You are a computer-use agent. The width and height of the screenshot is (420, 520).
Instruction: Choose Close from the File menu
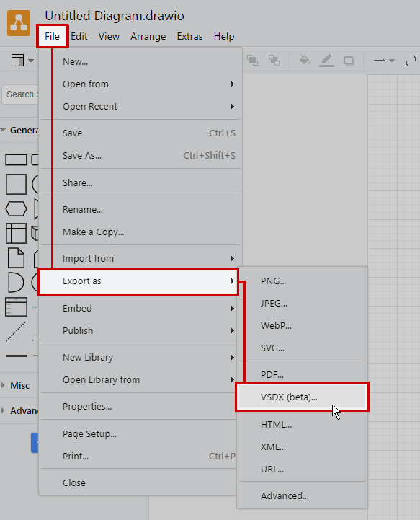[138, 483]
